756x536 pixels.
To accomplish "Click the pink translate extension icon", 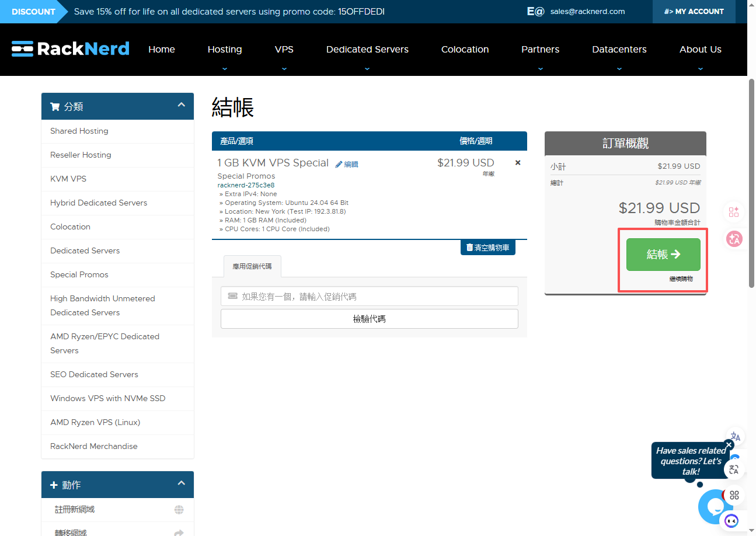I will [734, 238].
